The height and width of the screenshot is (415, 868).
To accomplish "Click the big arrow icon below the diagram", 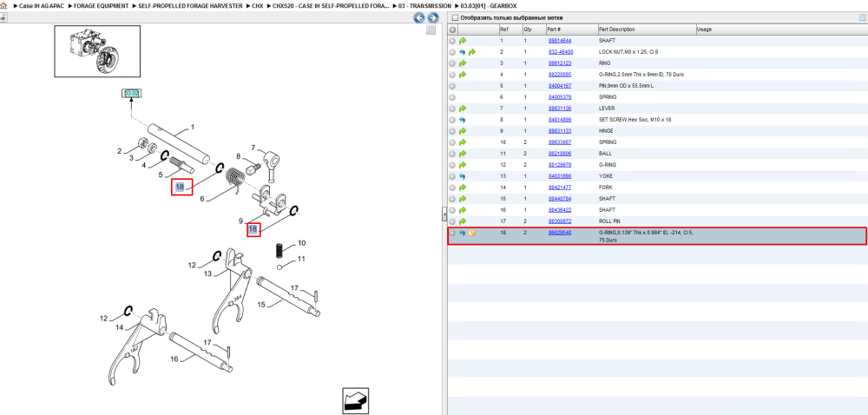I will (x=355, y=400).
